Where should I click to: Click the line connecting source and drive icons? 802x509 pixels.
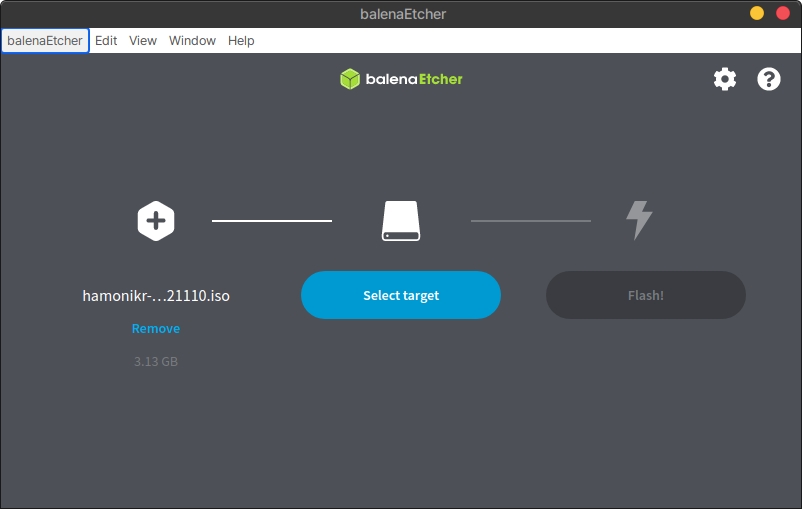click(x=272, y=220)
